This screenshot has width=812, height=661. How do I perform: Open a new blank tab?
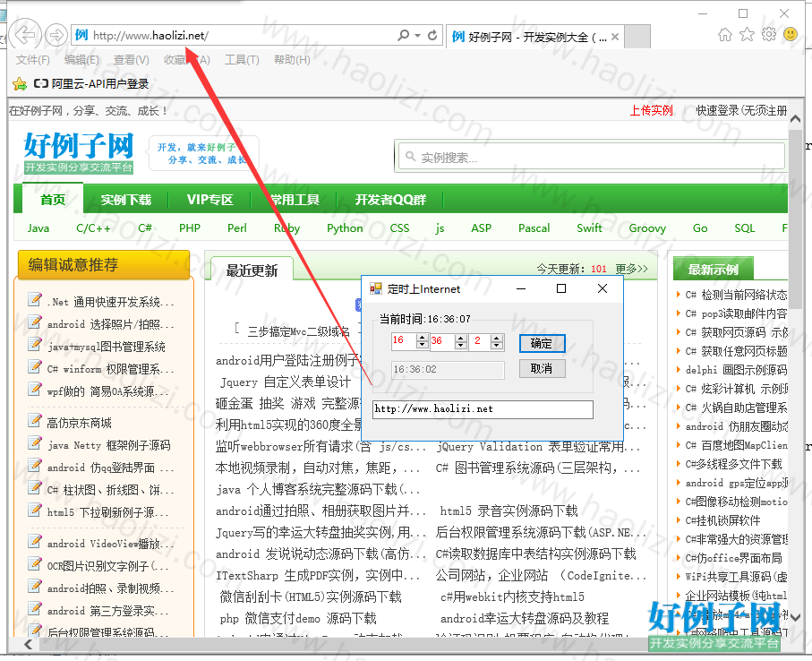pyautogui.click(x=637, y=36)
